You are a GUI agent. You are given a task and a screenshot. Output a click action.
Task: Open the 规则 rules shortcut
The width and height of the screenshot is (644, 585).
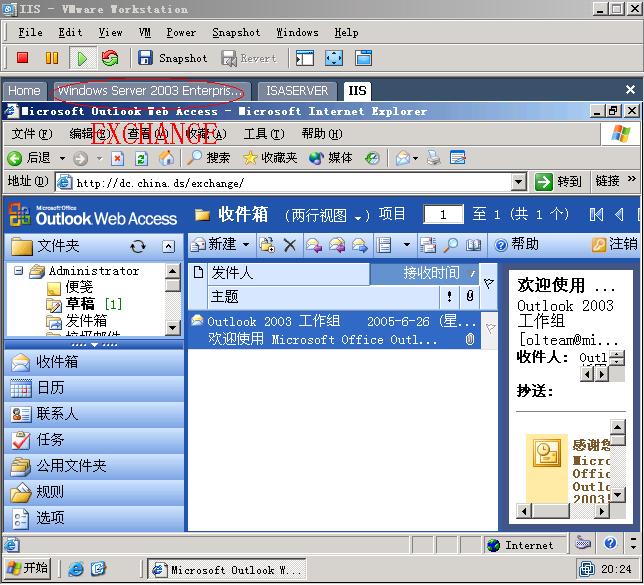[94, 492]
